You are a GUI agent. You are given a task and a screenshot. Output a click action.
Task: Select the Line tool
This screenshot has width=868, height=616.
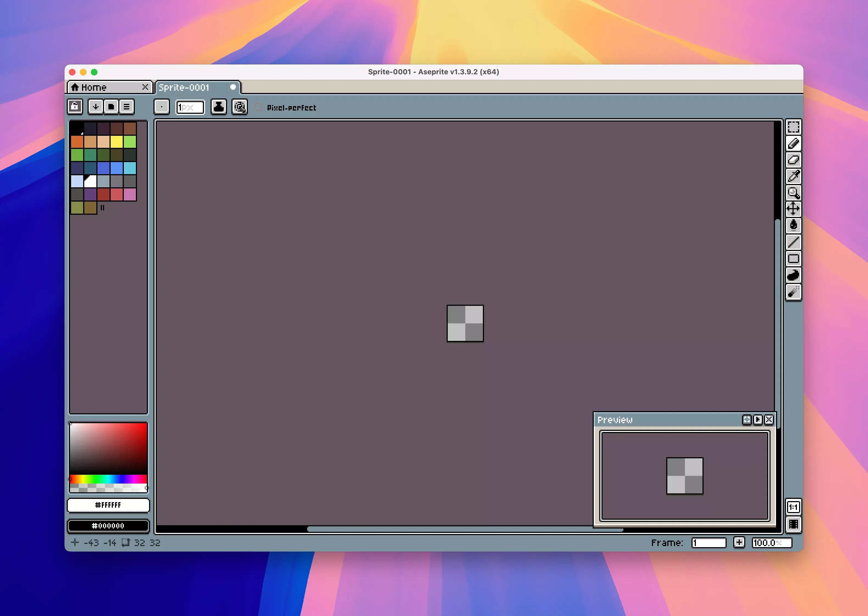coord(793,242)
